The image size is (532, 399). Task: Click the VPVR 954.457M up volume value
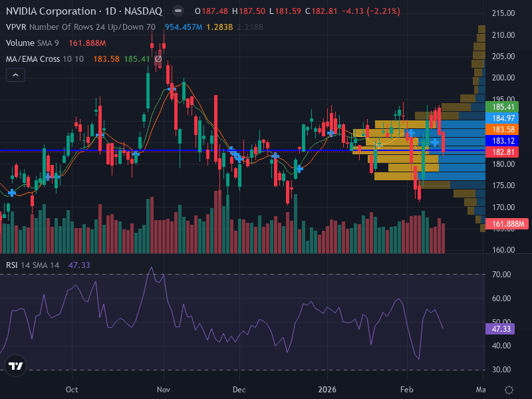click(184, 27)
